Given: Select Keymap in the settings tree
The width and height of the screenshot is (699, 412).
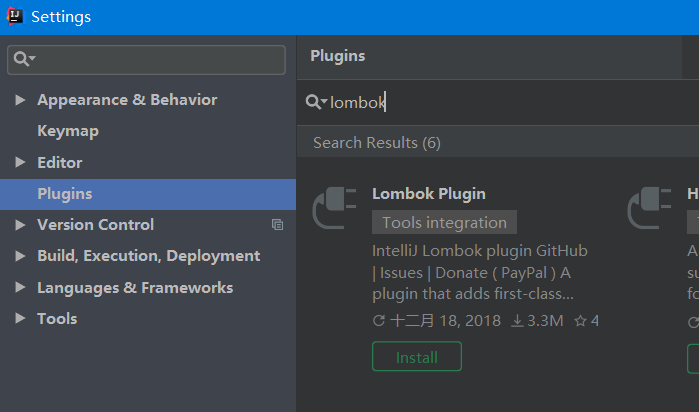Looking at the screenshot, I should 68,131.
